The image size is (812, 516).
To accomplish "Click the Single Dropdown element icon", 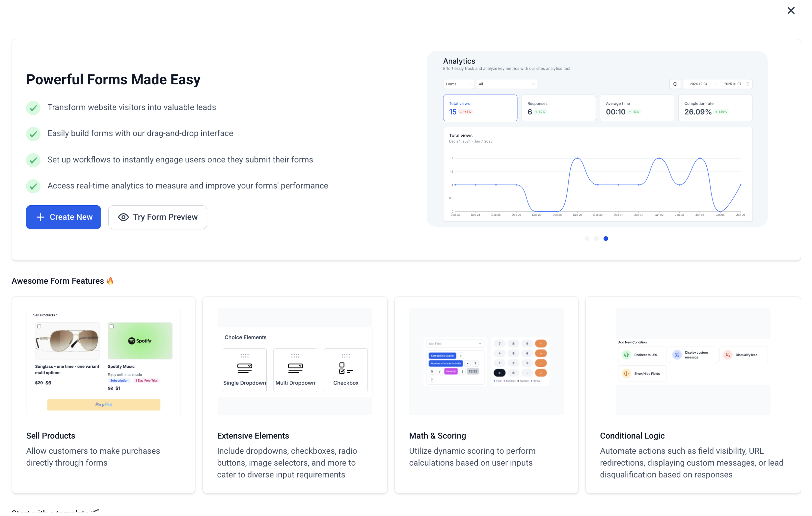I will click(x=244, y=368).
